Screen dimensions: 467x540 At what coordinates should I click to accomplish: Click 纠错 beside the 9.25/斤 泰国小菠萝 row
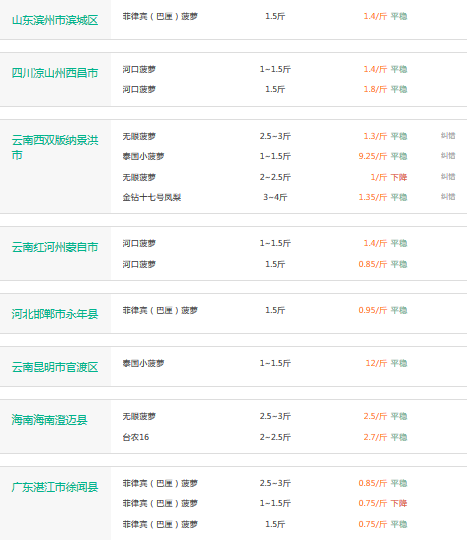[x=448, y=156]
